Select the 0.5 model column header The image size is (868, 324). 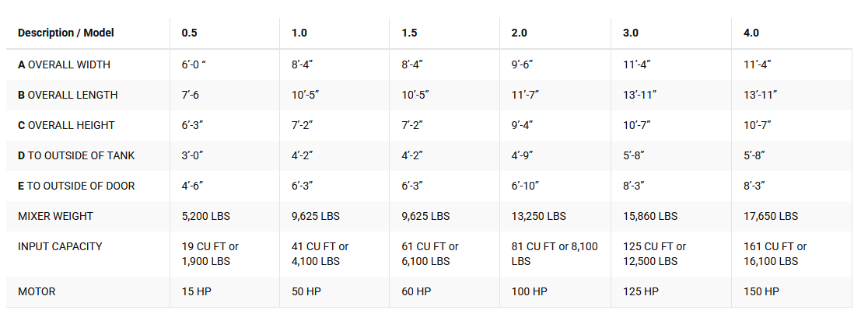click(189, 33)
